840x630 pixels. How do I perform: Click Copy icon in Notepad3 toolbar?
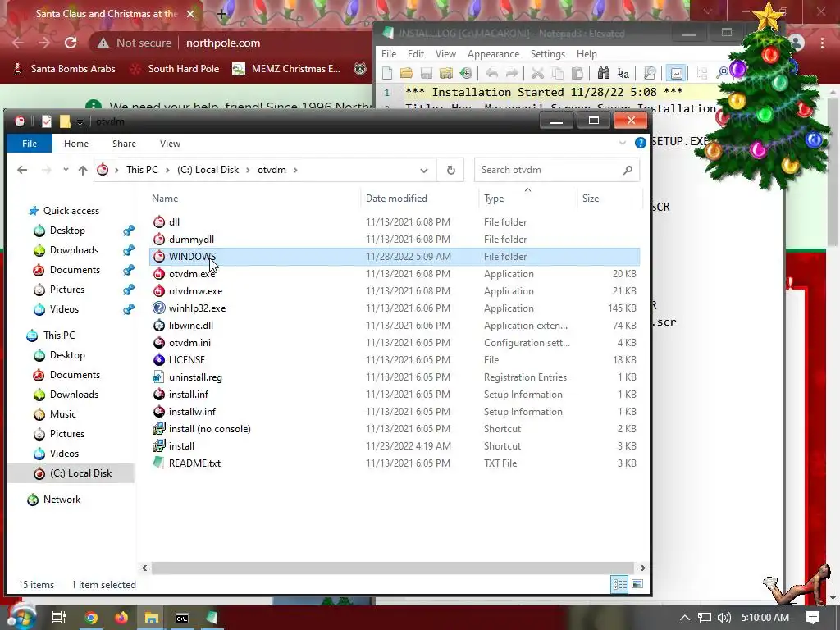pos(557,73)
